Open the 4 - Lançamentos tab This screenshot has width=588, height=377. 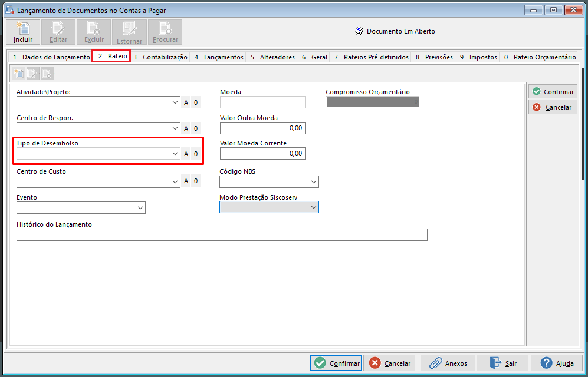click(x=219, y=57)
